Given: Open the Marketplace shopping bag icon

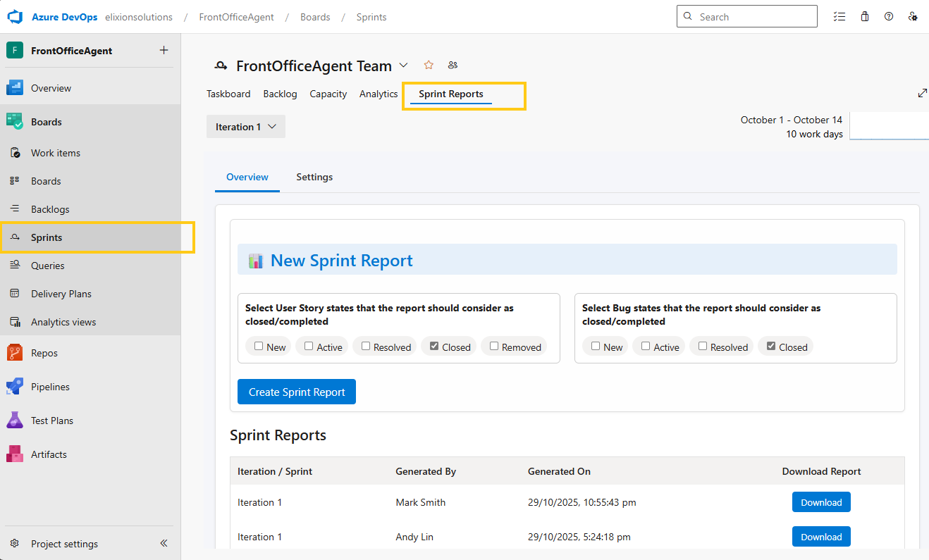Looking at the screenshot, I should 865,17.
